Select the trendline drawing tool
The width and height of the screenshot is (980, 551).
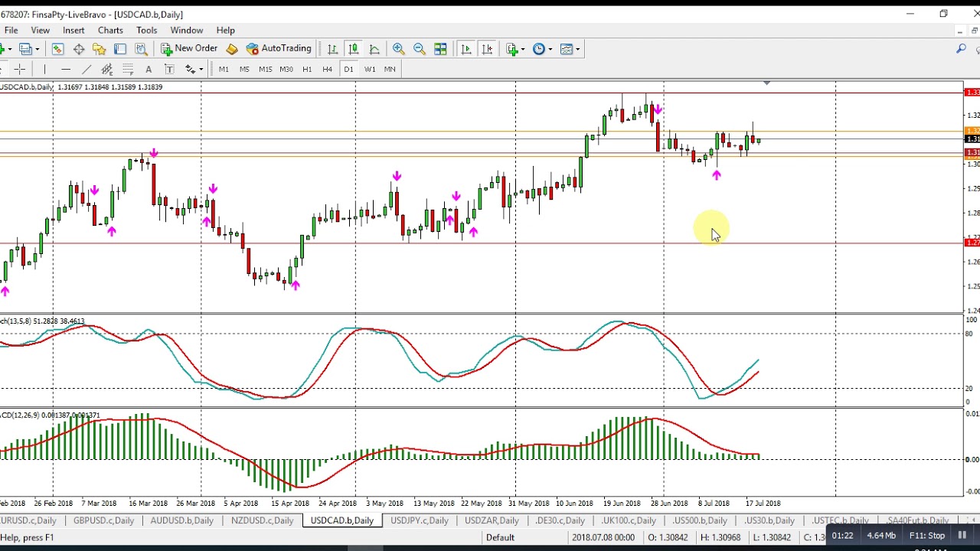[87, 70]
